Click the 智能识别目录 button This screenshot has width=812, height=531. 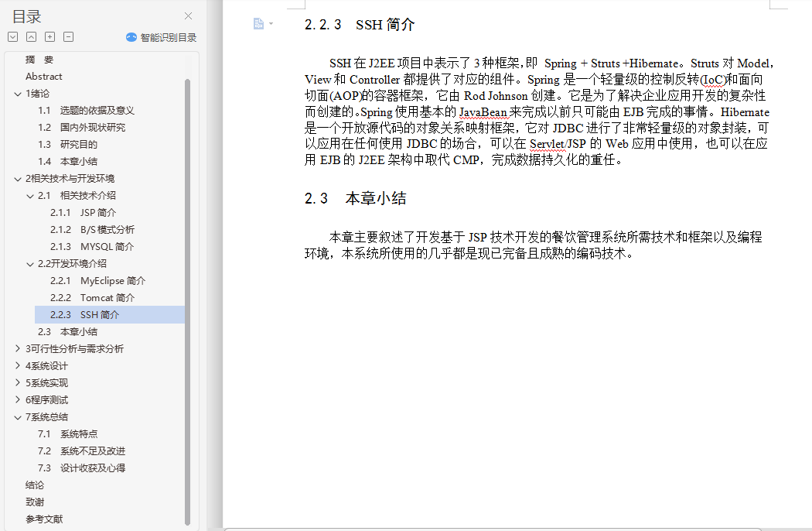tap(161, 37)
